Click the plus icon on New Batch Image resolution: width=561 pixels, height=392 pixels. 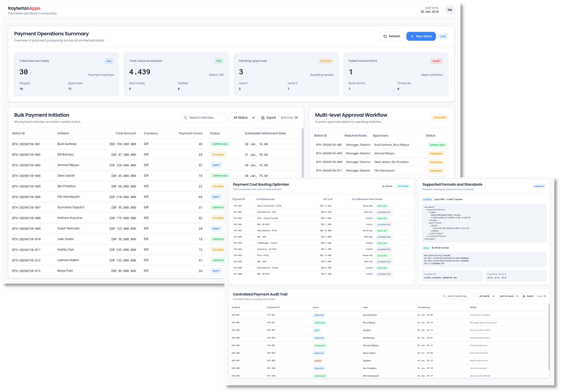(x=412, y=36)
